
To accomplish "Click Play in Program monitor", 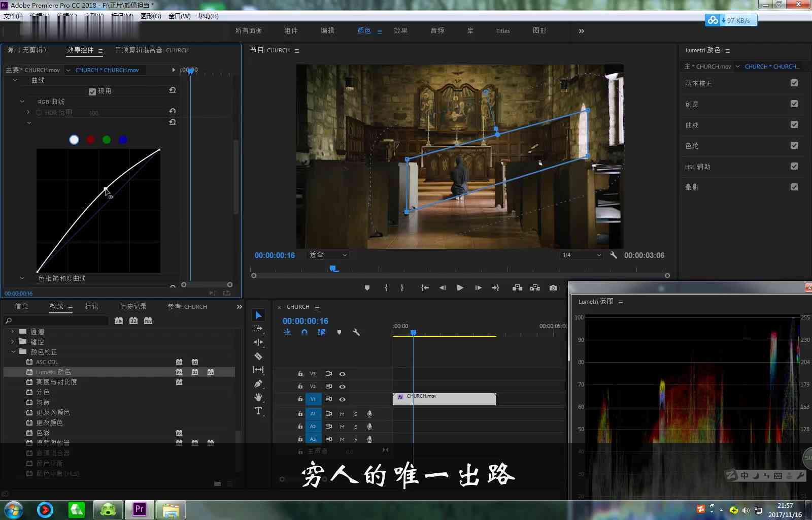I will click(460, 287).
